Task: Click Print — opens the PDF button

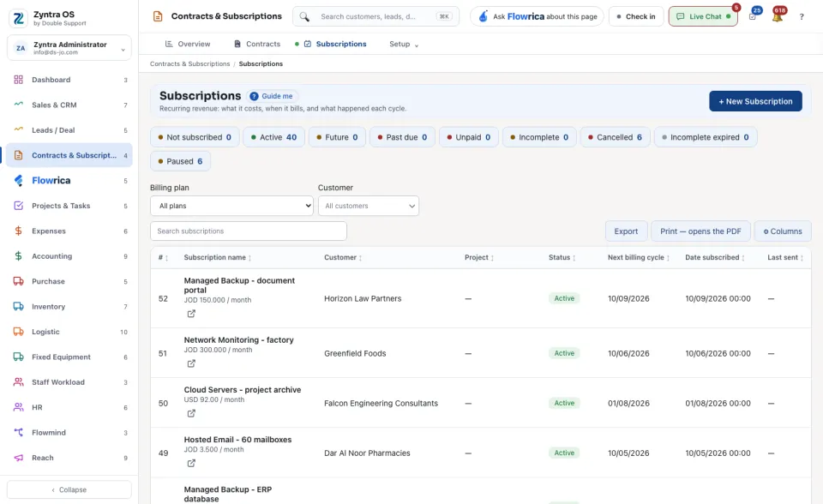Action: pos(700,231)
